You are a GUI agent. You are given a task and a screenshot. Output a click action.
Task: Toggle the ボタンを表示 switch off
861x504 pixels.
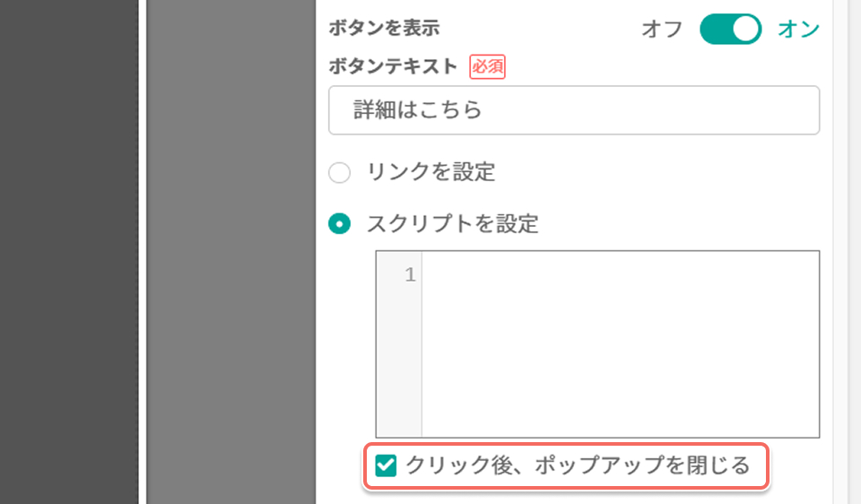pyautogui.click(x=730, y=29)
